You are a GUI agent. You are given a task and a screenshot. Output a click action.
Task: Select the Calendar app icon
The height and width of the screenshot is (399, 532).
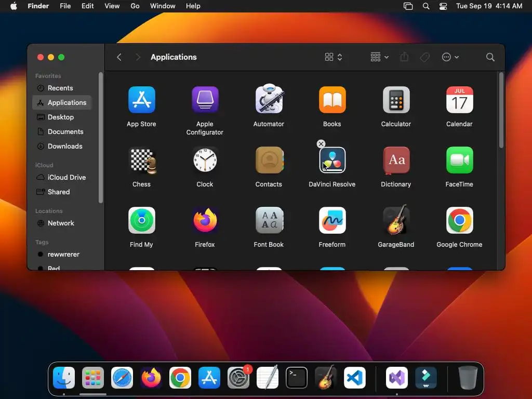point(459,100)
